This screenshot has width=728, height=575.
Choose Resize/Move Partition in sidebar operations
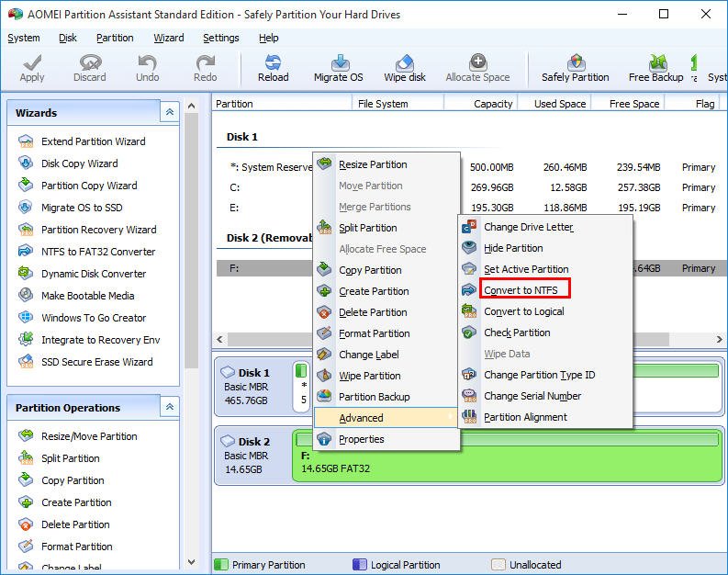click(89, 436)
